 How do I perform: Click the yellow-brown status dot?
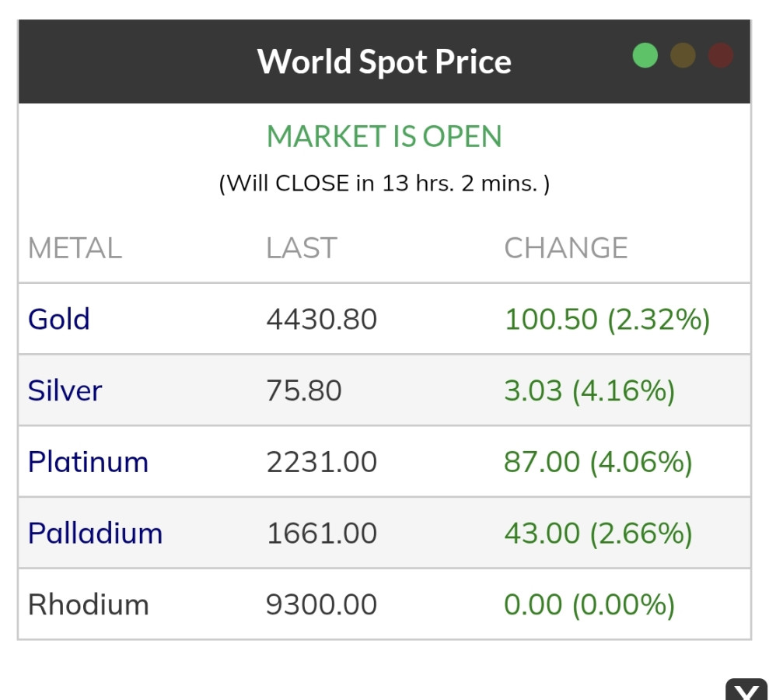[x=683, y=56]
